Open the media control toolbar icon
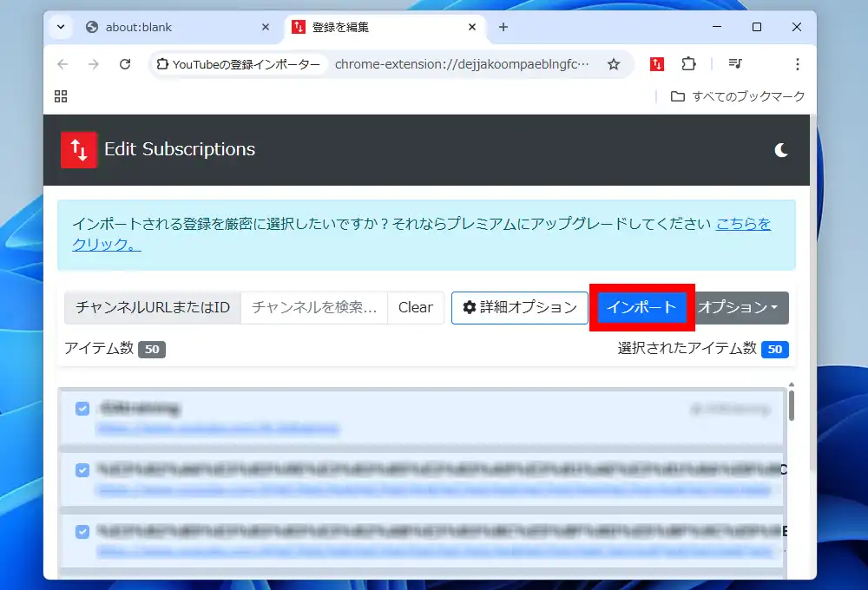The image size is (868, 590). click(x=735, y=64)
